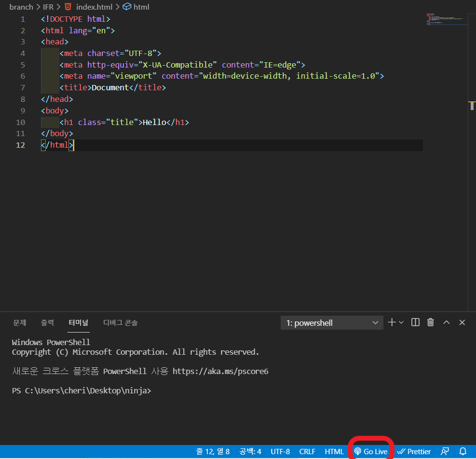Click line number 10 in gutter
Viewport: 476px width, 459px height.
[x=20, y=123]
